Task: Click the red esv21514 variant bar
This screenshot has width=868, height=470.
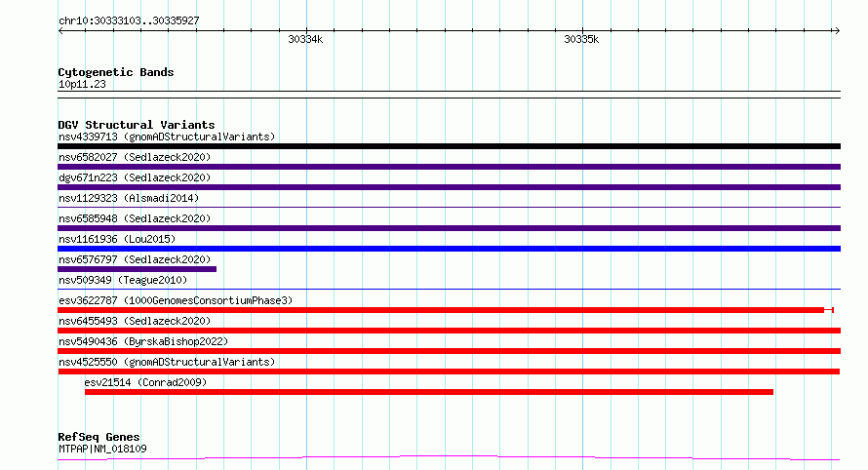Action: pyautogui.click(x=429, y=392)
